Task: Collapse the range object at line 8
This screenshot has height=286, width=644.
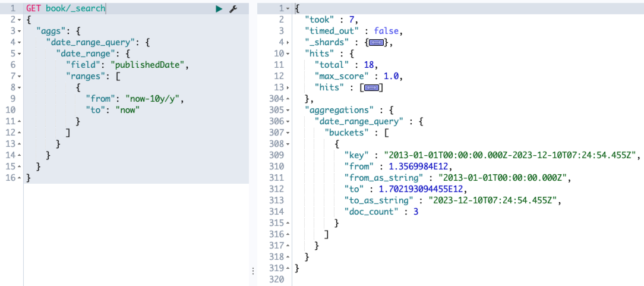Action: click(x=20, y=87)
